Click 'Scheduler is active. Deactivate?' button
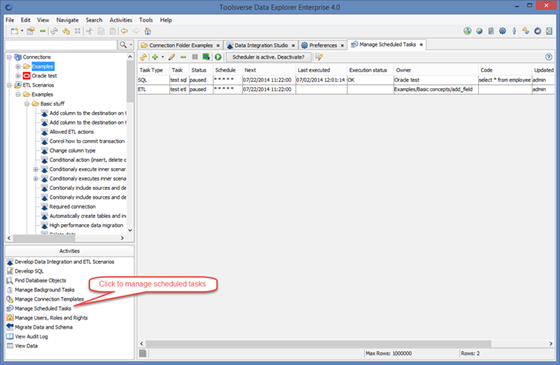560x365 pixels. [269, 57]
